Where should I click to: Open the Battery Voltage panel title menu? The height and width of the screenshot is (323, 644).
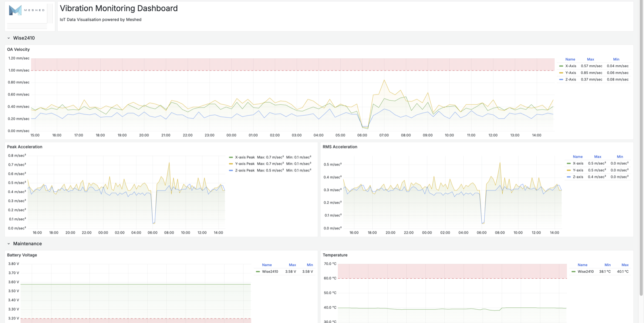tap(22, 255)
